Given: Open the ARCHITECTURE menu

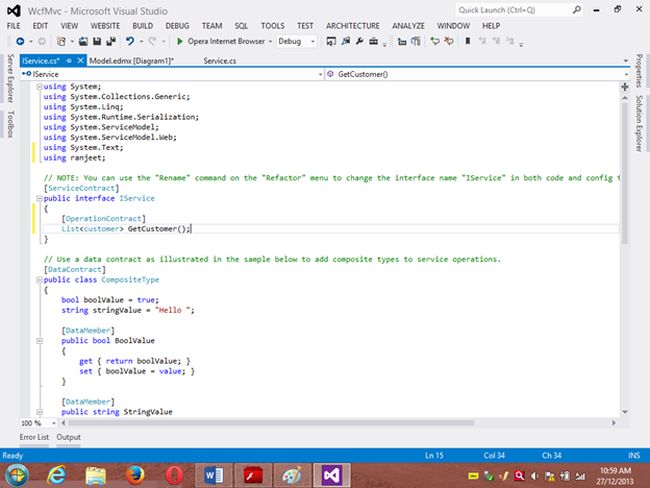Looking at the screenshot, I should [351, 24].
